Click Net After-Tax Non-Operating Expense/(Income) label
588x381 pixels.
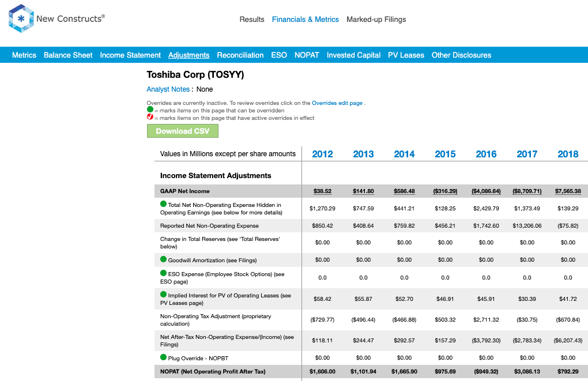tap(227, 341)
